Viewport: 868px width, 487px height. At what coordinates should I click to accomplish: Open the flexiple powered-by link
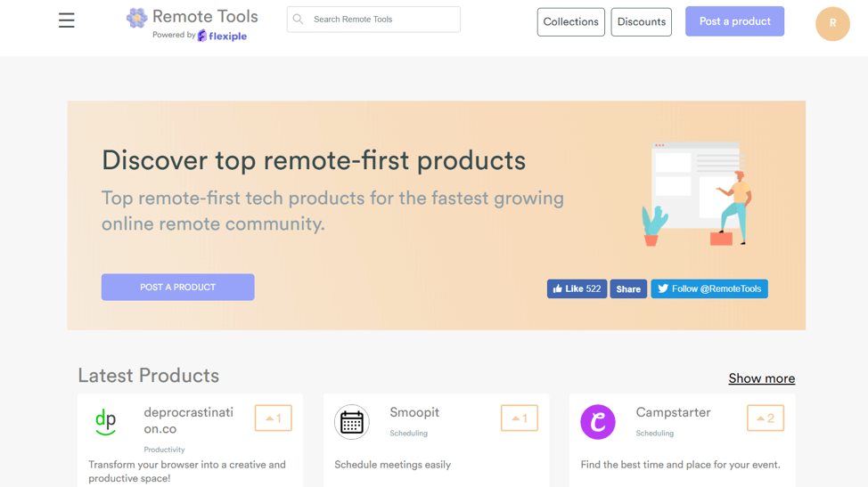tap(223, 36)
